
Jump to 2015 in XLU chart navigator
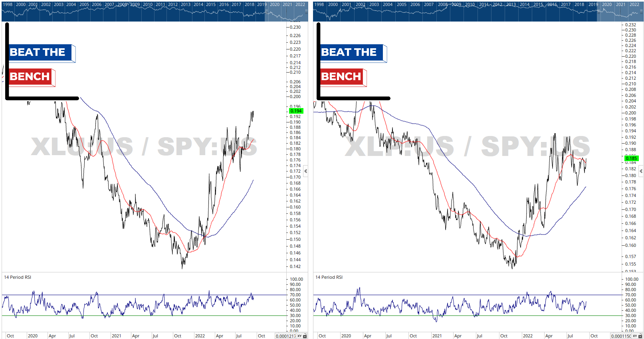pyautogui.click(x=211, y=4)
